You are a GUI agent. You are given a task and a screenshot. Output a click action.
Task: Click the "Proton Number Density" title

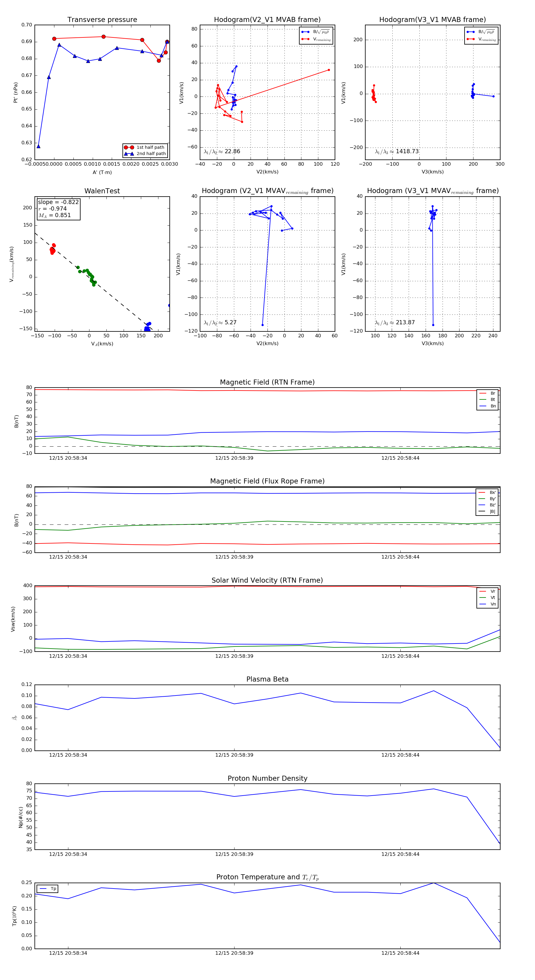267,778
